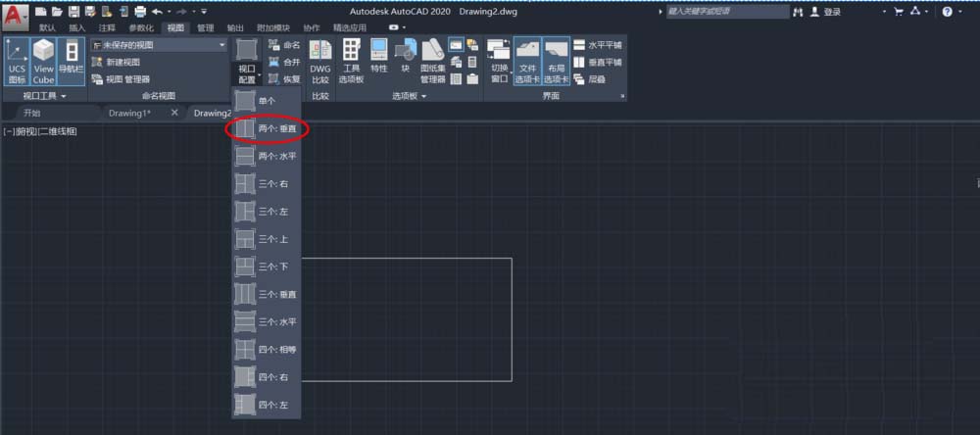Toggle the 布局选项卡 (Layout Tabs) button
Viewport: 980px width, 435px height.
coord(556,62)
